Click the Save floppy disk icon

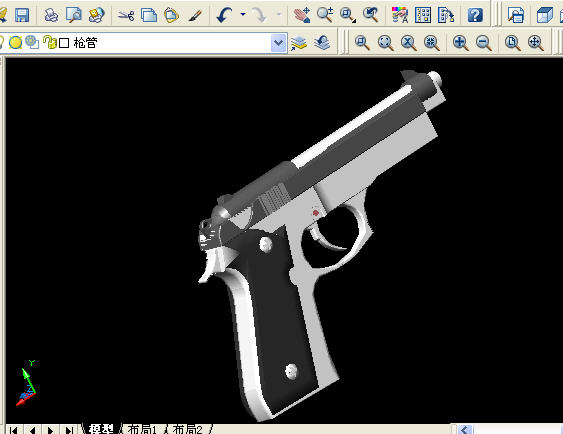point(22,15)
